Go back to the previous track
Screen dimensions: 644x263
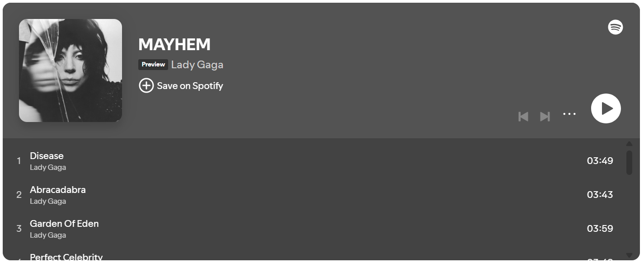[523, 117]
